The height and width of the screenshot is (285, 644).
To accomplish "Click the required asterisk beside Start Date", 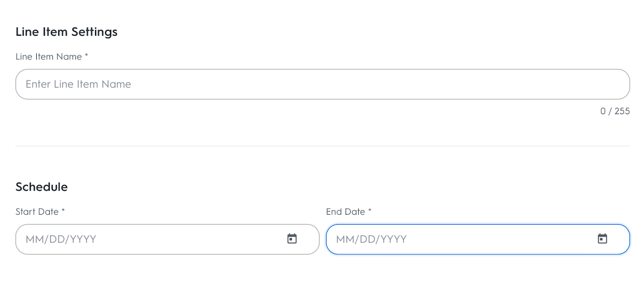I will [63, 211].
